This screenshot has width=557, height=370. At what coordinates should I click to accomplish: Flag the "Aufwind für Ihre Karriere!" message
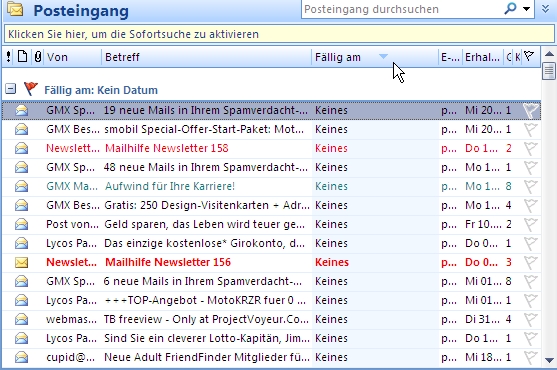tap(530, 186)
